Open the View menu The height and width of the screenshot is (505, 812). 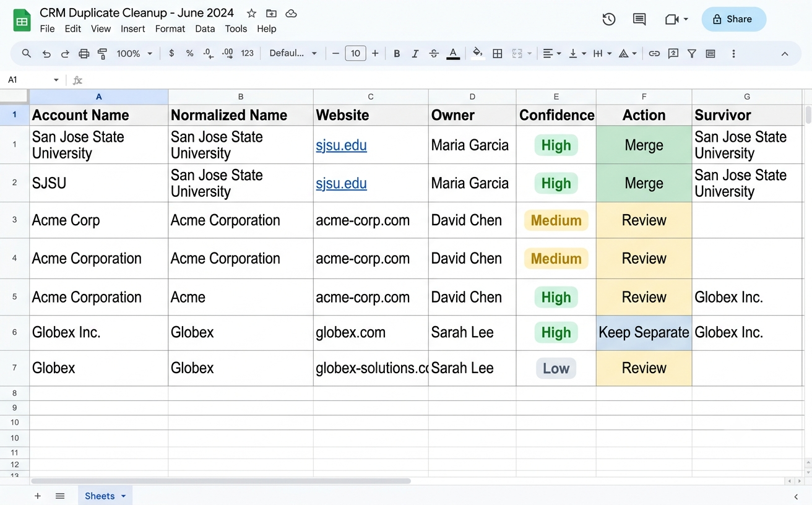pyautogui.click(x=101, y=28)
